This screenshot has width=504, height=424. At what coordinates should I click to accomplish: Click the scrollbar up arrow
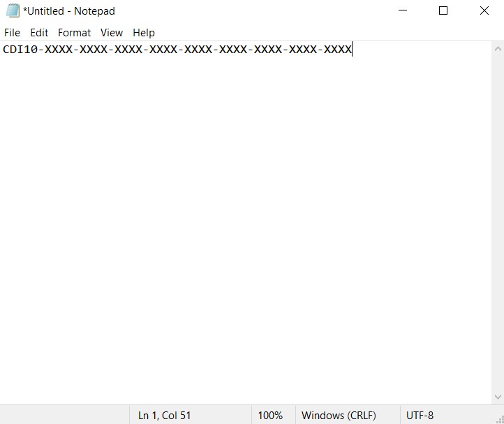tap(498, 49)
